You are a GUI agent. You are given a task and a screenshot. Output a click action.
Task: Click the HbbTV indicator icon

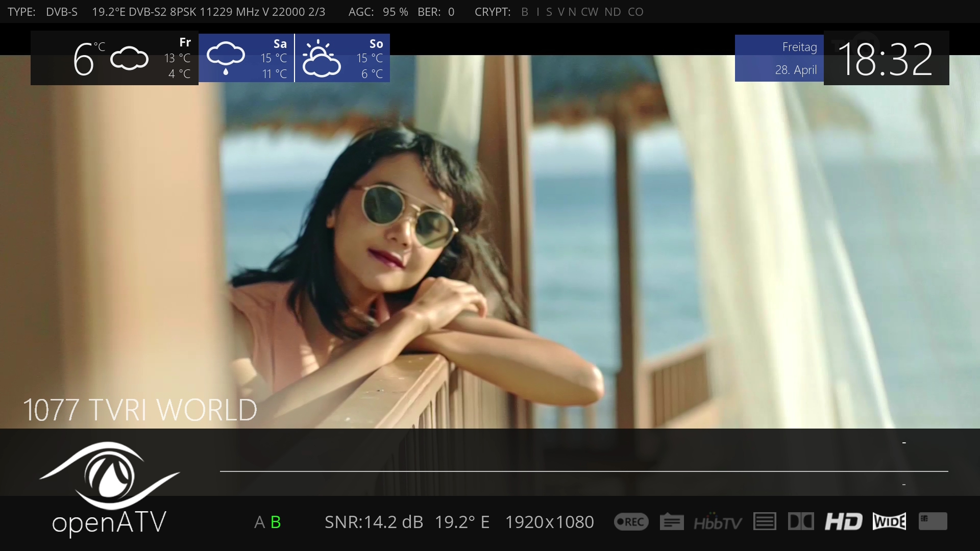pyautogui.click(x=718, y=522)
